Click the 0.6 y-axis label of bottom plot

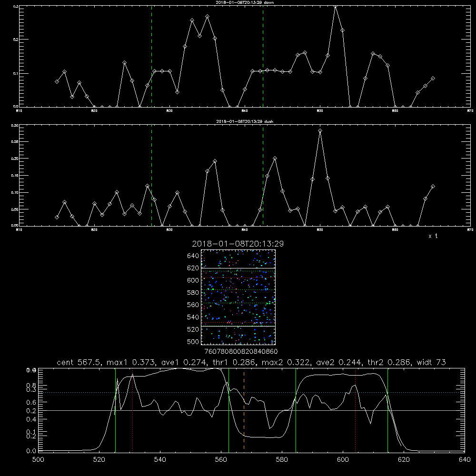31,402
